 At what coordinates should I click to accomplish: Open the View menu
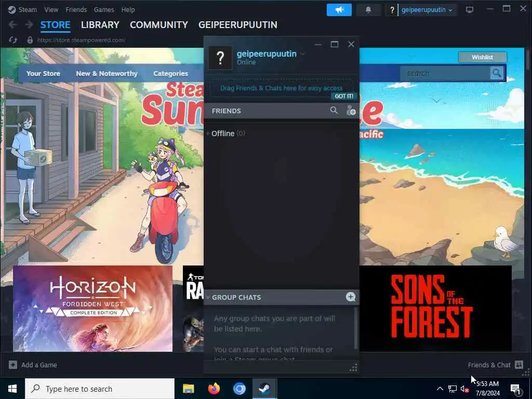[x=51, y=9]
